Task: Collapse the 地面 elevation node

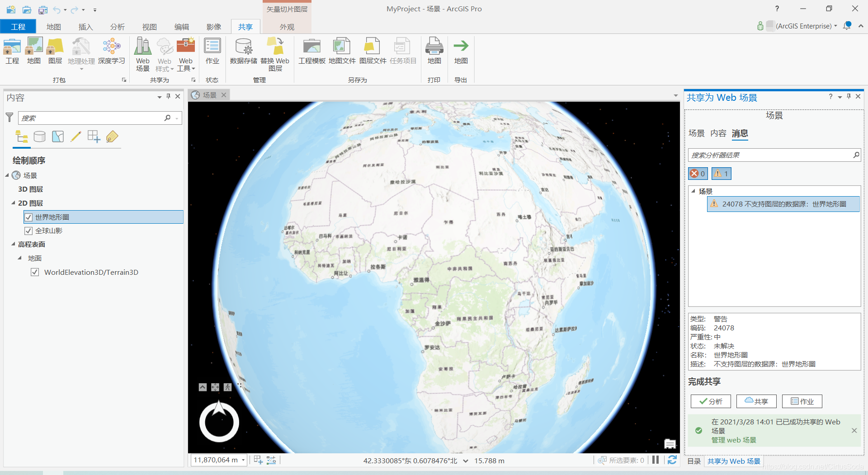Action: coord(19,258)
